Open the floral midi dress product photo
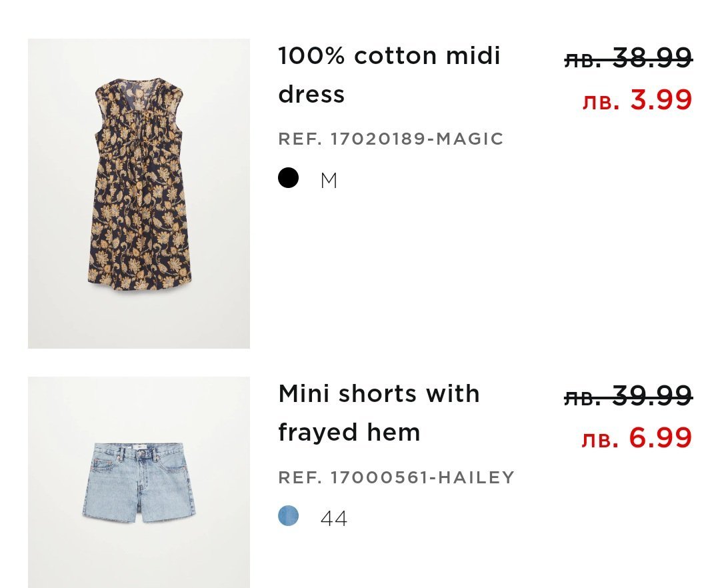Screen dimensions: 720x588 click(x=139, y=193)
